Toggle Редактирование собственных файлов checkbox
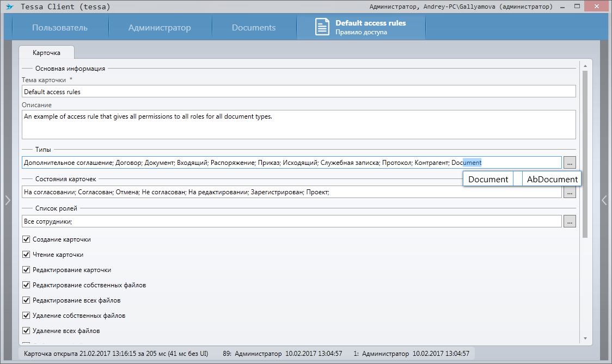This screenshot has width=612, height=364. tap(26, 285)
